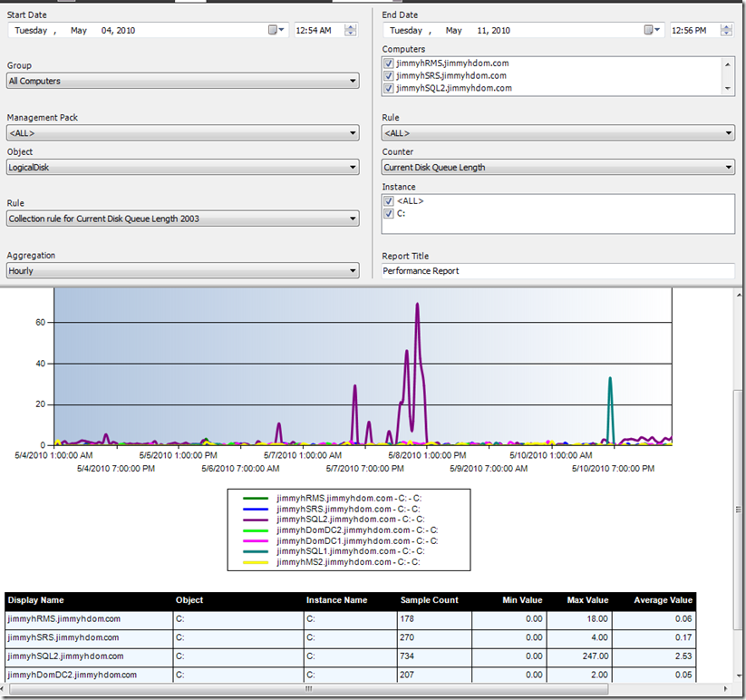Open the Management Pack dropdown
Screen dimensions: 746x700
coord(352,133)
